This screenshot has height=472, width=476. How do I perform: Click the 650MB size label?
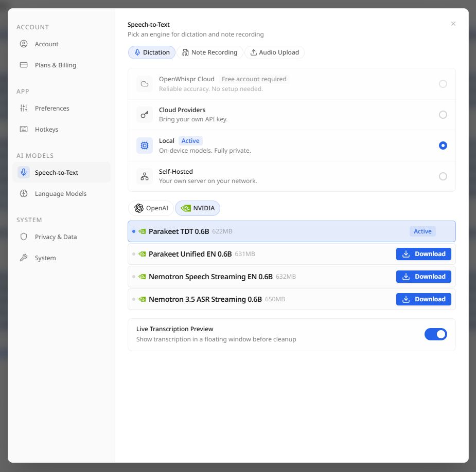pyautogui.click(x=275, y=299)
